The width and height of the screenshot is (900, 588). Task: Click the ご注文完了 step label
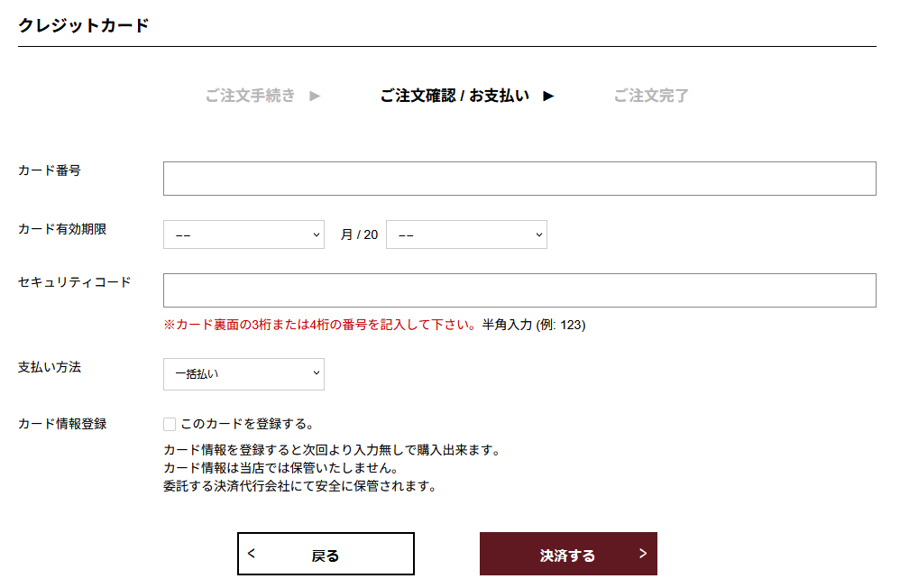[x=651, y=96]
